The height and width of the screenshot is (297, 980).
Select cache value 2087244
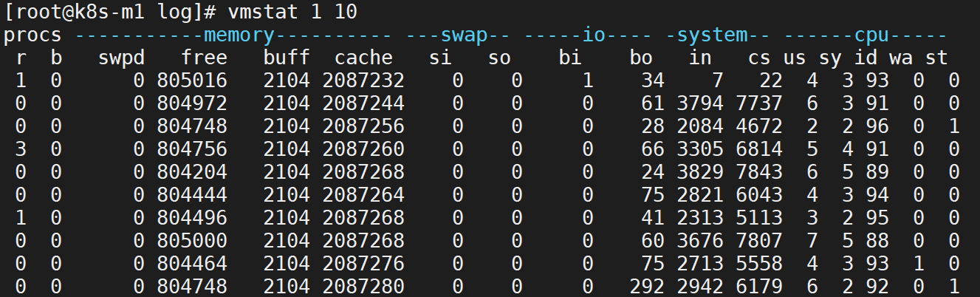363,103
